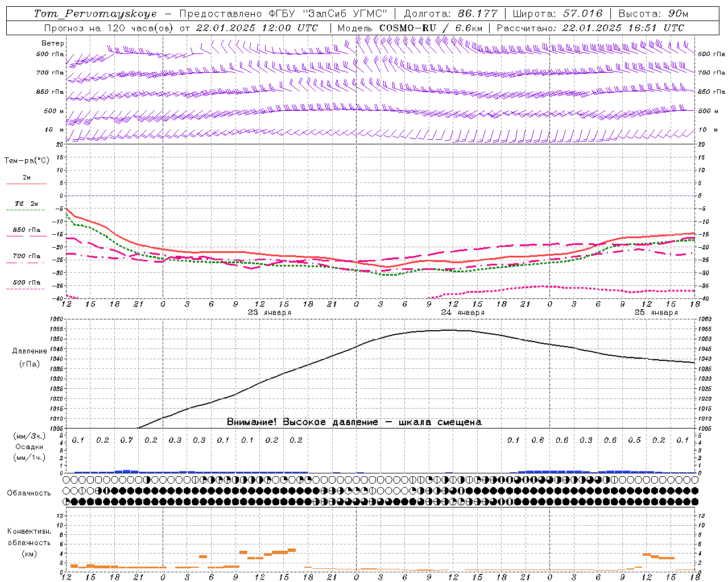Click the date label 24 января
This screenshot has width=728, height=582.
coord(462,313)
